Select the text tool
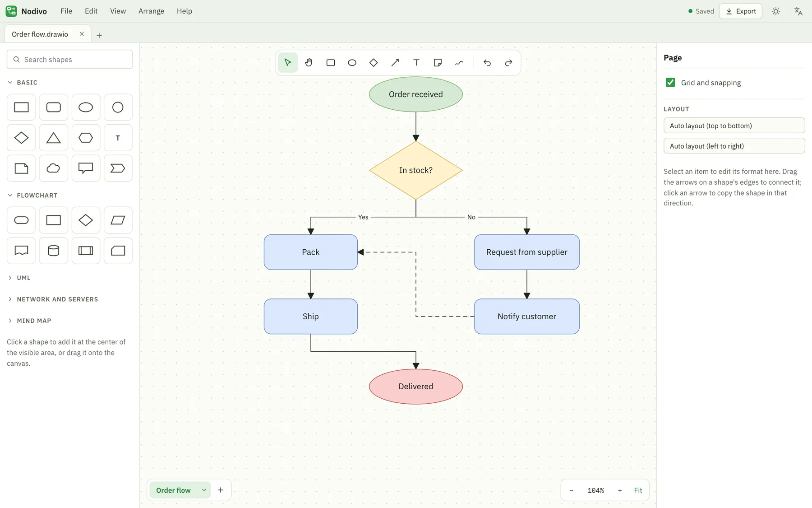The height and width of the screenshot is (508, 812). point(416,63)
